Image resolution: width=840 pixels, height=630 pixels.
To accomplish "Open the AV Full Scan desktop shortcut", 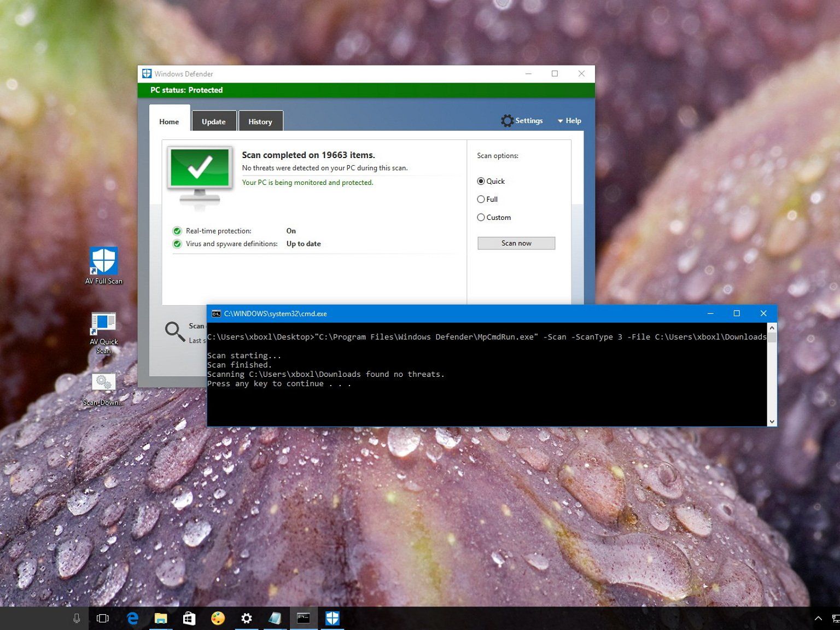I will tap(103, 262).
